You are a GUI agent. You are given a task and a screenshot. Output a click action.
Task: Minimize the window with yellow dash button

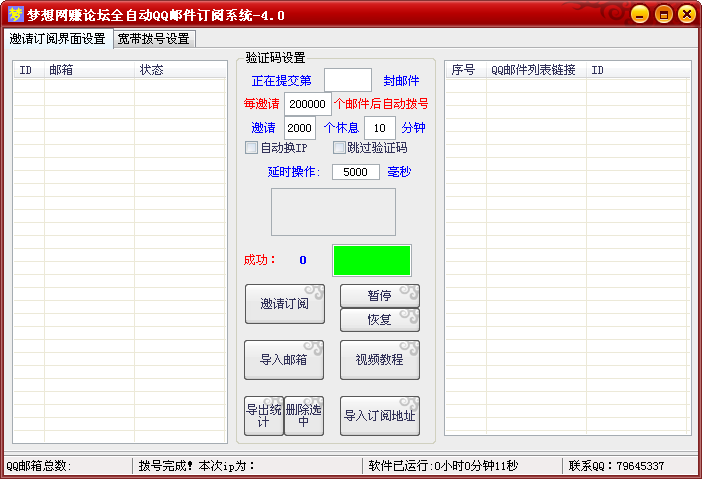pos(640,14)
